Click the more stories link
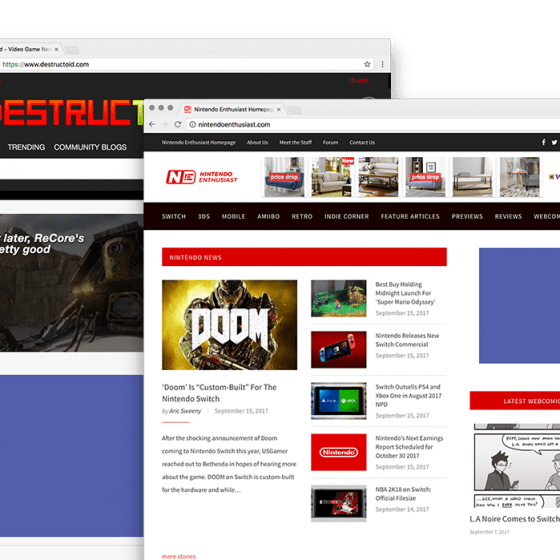Image resolution: width=560 pixels, height=560 pixels. pyautogui.click(x=179, y=556)
